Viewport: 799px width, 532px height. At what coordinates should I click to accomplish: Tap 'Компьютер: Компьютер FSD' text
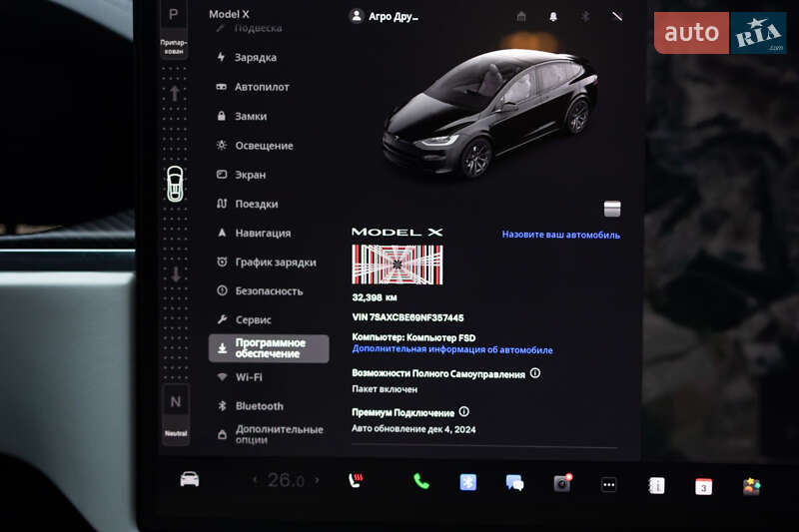coord(413,337)
